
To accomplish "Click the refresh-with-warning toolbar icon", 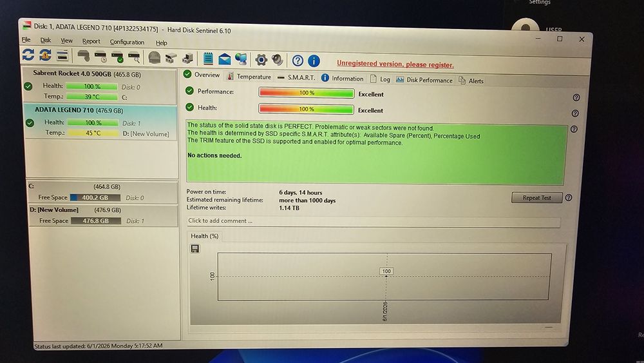I will point(45,55).
